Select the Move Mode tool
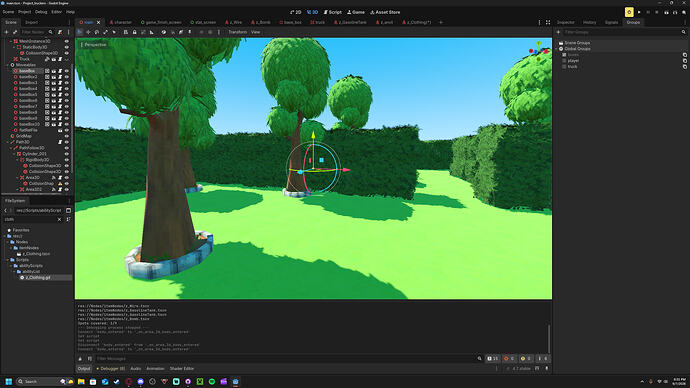Viewport: 690px width, 388px height. pos(88,32)
